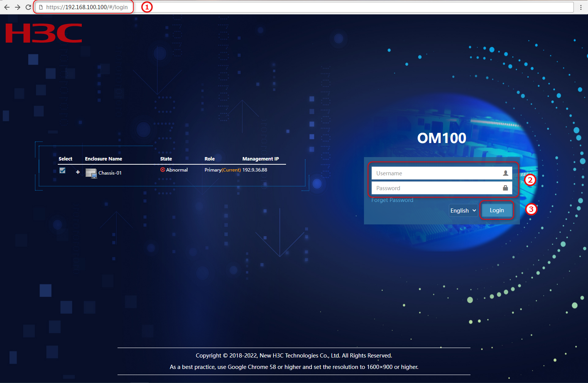Click into the Username field
This screenshot has height=383, width=588.
(442, 173)
